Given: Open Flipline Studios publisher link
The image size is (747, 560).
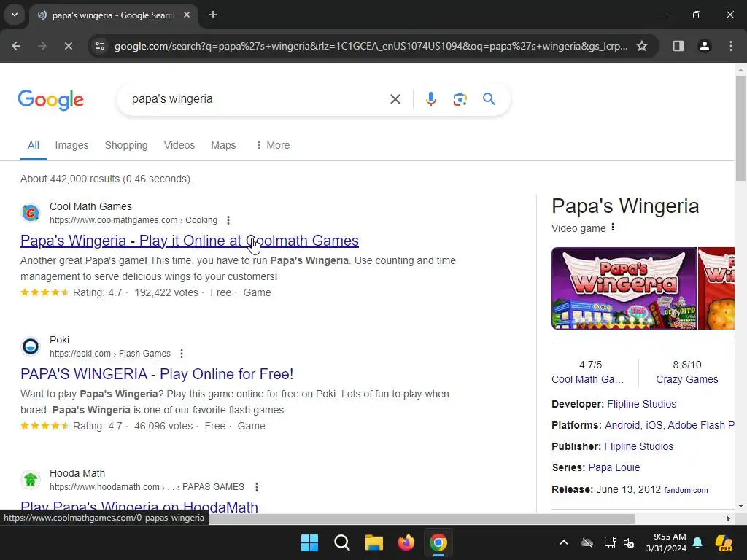Looking at the screenshot, I should [639, 446].
